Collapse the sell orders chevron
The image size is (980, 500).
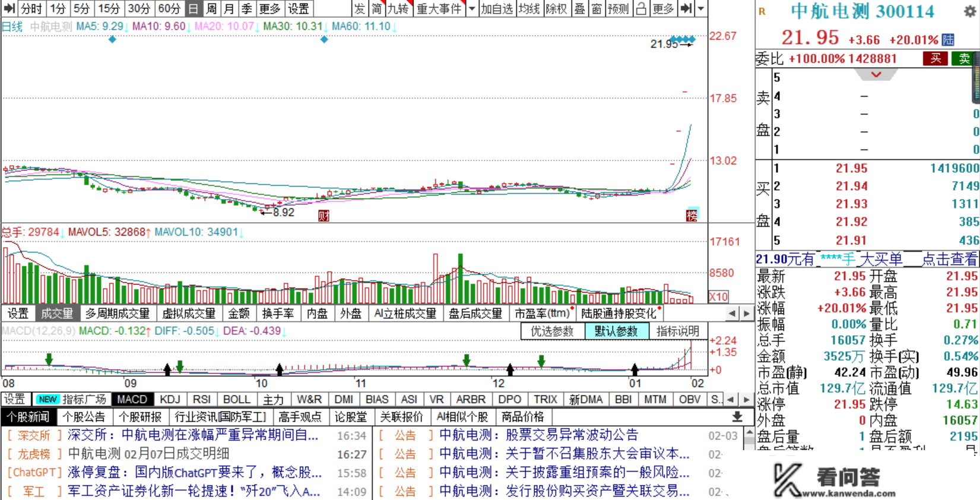click(x=876, y=75)
